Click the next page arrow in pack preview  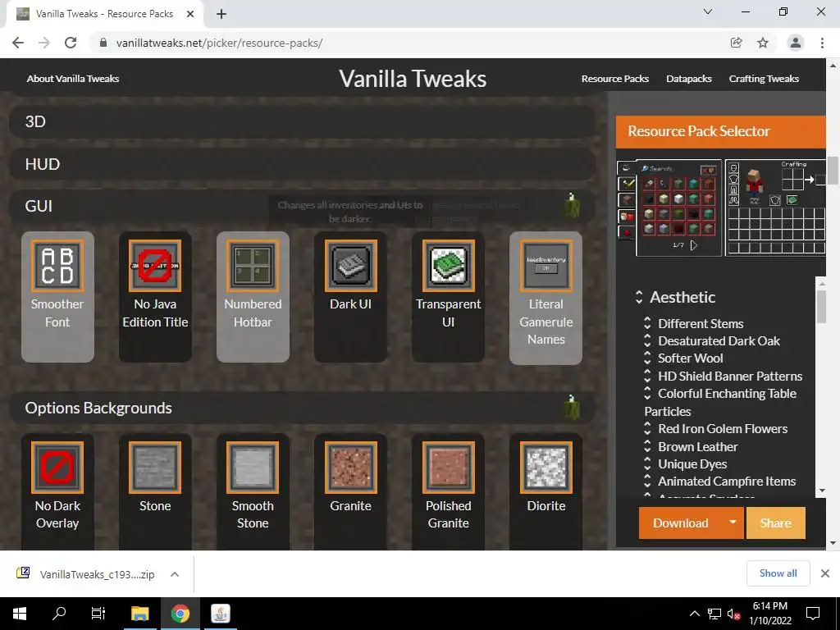point(694,245)
